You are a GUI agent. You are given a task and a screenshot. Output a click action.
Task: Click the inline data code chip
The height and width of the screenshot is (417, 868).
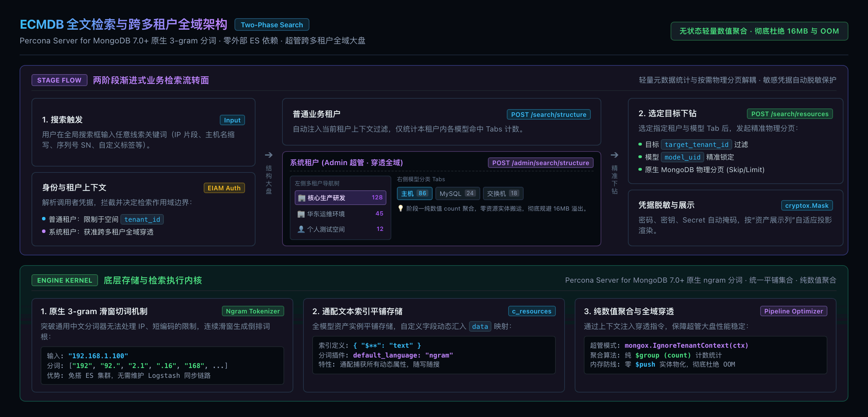(x=480, y=326)
